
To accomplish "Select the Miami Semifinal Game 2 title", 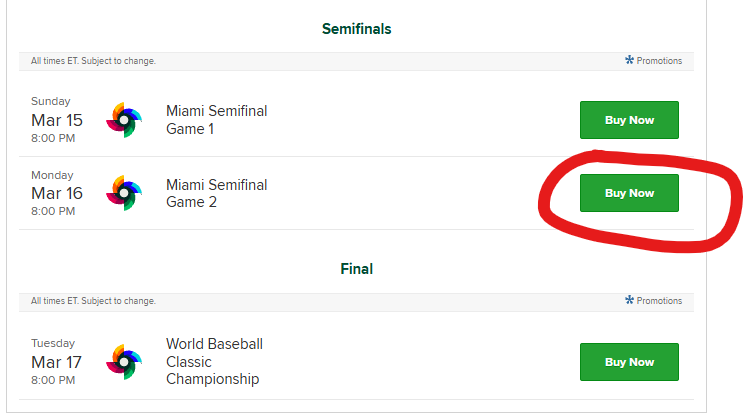I will tap(217, 193).
